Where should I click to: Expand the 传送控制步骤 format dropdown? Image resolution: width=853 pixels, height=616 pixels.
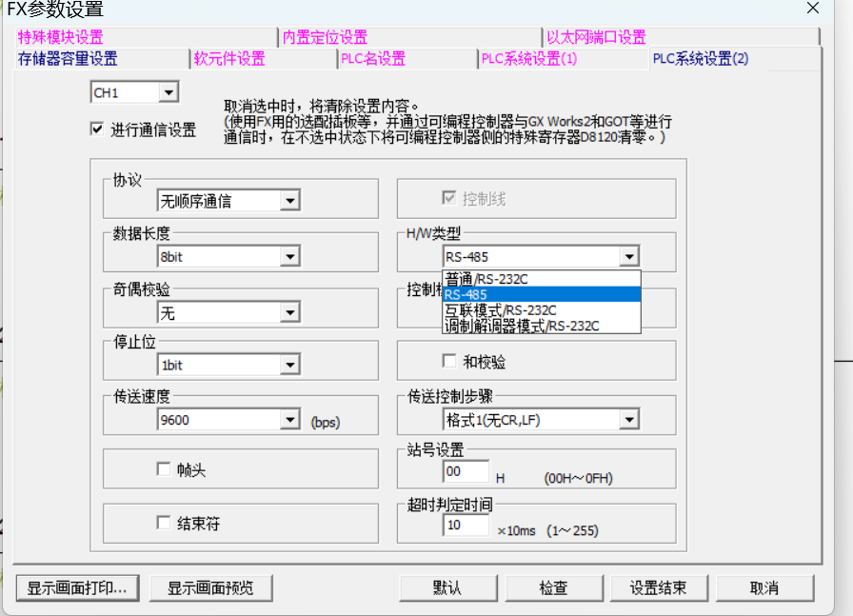628,420
